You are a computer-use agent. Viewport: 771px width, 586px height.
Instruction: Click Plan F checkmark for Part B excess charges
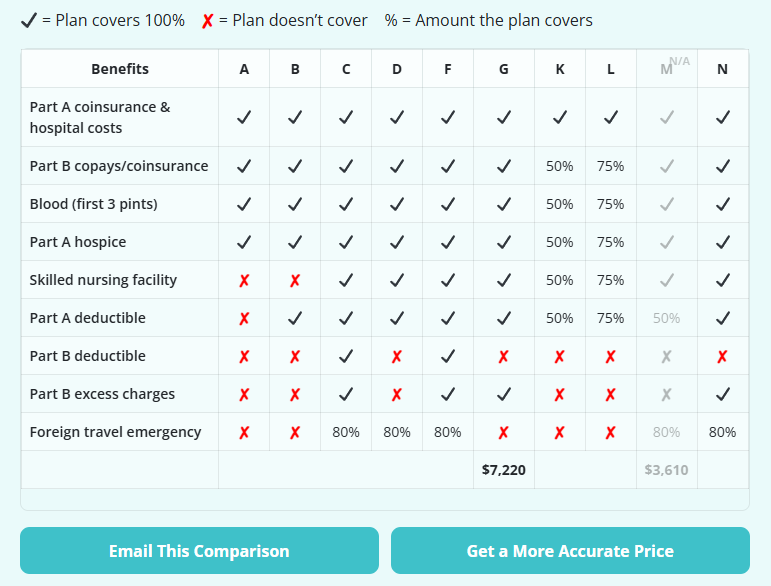[x=447, y=394]
